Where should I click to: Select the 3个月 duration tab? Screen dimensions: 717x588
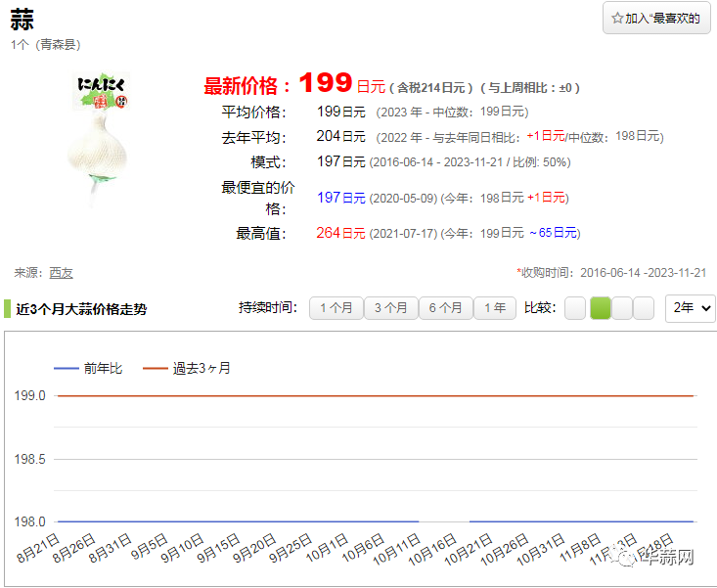coord(390,308)
